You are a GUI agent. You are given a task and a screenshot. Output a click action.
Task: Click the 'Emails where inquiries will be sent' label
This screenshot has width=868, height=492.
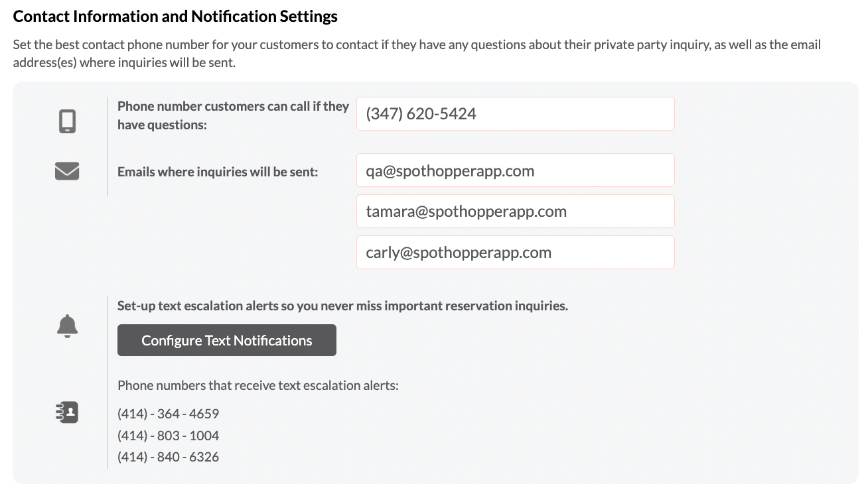pyautogui.click(x=218, y=172)
